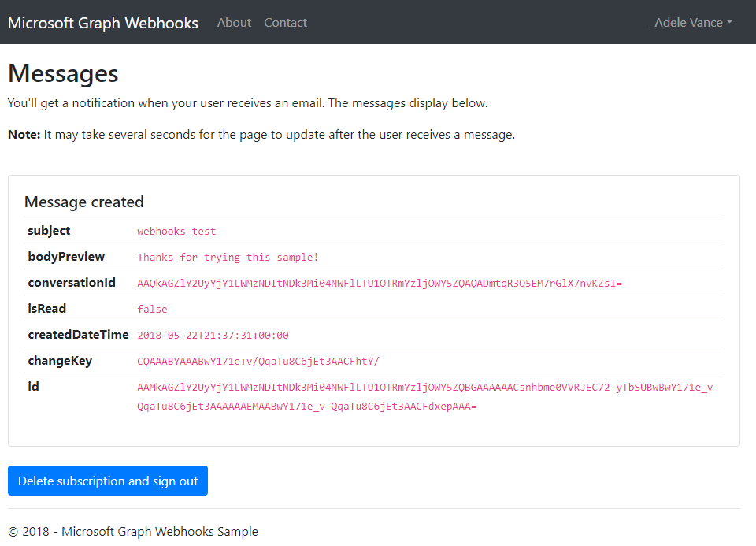Click the changeKey value starting with CQAAABYAAABwY171e
This screenshot has height=546, width=756.
point(258,362)
